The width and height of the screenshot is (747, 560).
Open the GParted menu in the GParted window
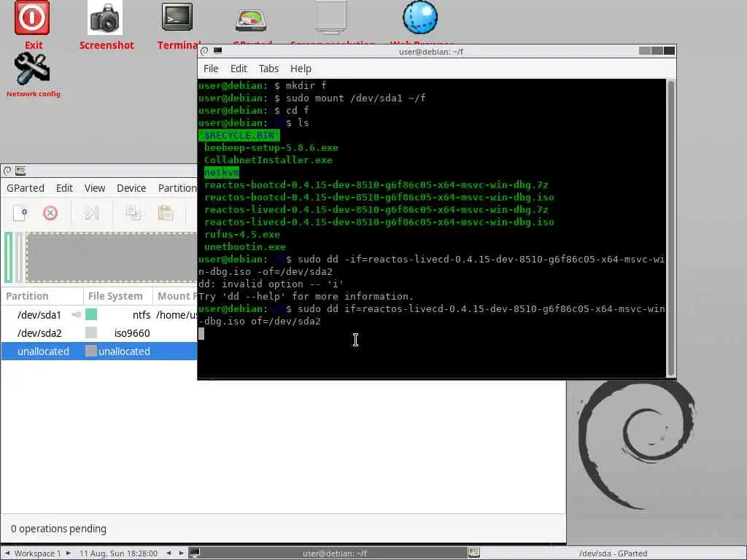(x=26, y=188)
